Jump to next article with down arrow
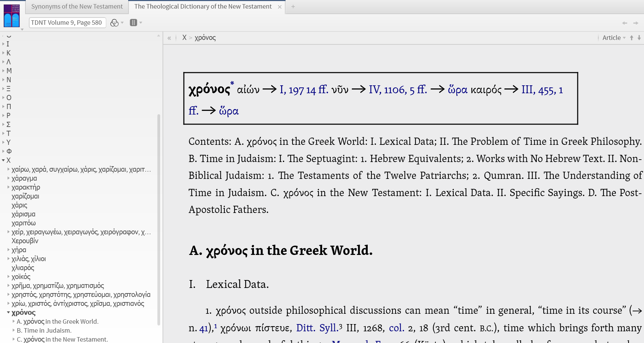Viewport: 644px width, 343px height. [639, 38]
